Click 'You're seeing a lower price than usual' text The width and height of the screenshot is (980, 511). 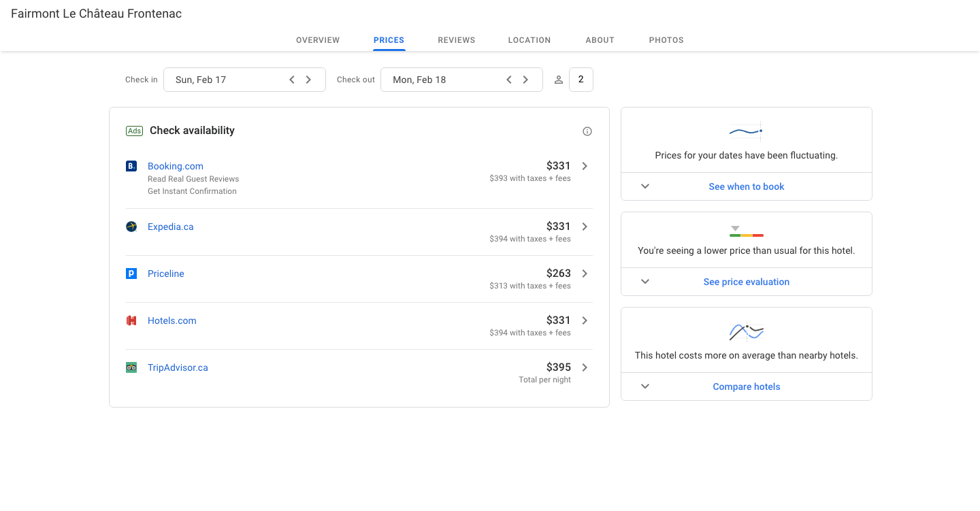point(747,250)
